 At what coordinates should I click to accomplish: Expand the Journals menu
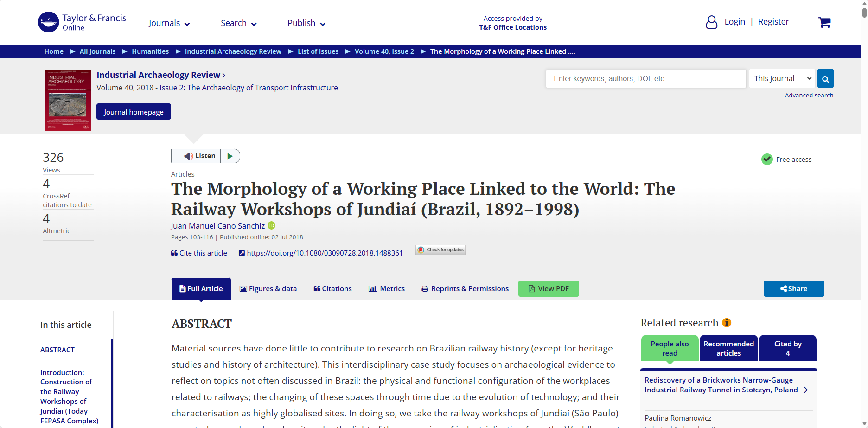pos(169,23)
